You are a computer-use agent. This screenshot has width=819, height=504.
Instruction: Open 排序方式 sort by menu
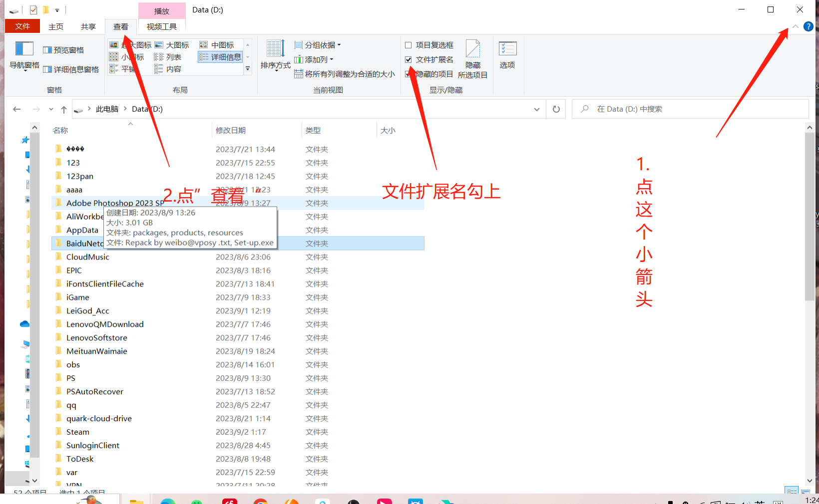[276, 56]
